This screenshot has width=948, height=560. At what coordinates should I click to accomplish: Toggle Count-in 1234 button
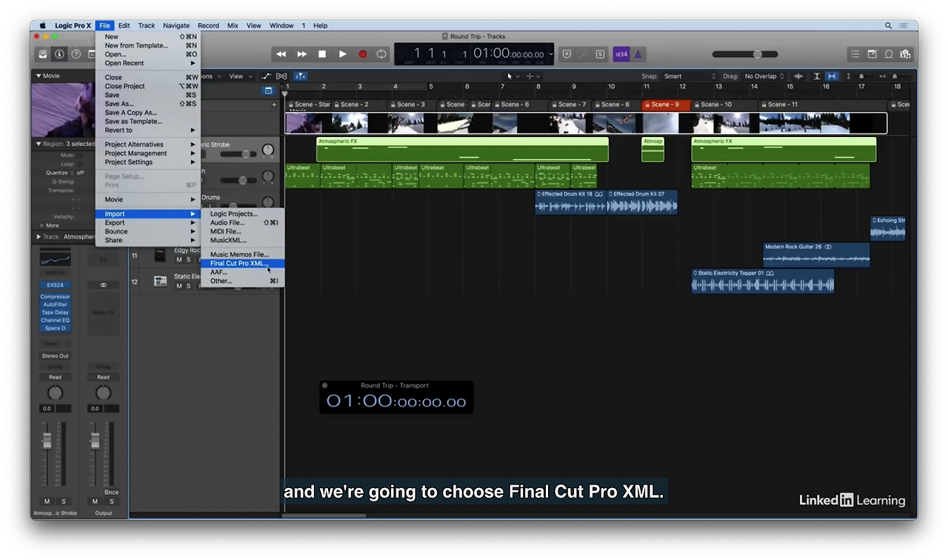(621, 54)
